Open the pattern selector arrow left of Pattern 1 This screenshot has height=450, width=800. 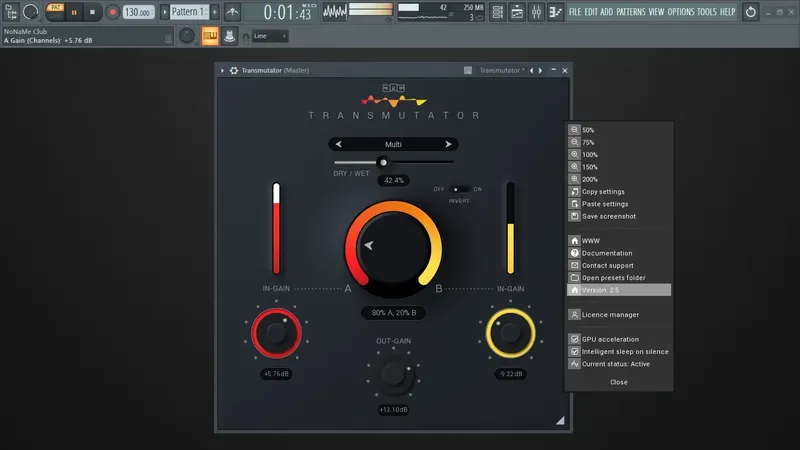click(164, 12)
